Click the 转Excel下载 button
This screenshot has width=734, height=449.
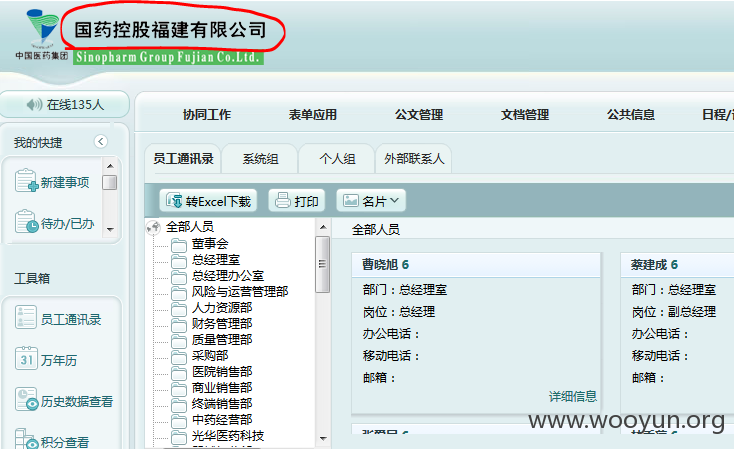coord(208,201)
